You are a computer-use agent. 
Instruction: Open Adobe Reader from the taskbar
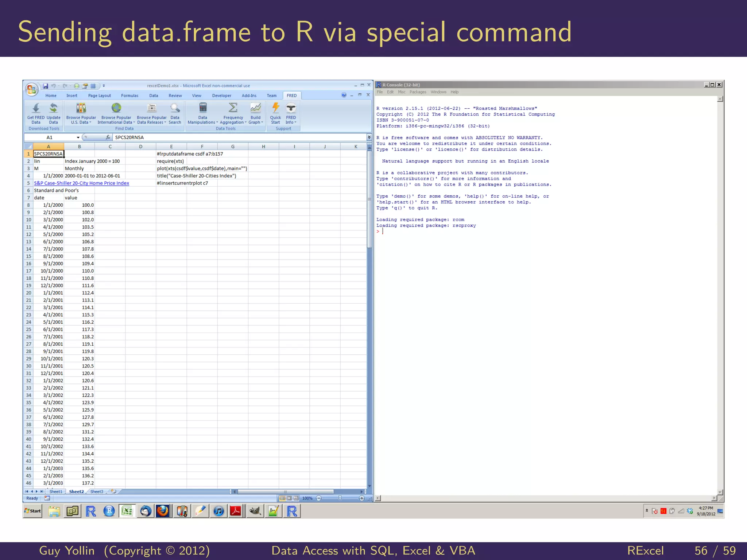(x=236, y=511)
